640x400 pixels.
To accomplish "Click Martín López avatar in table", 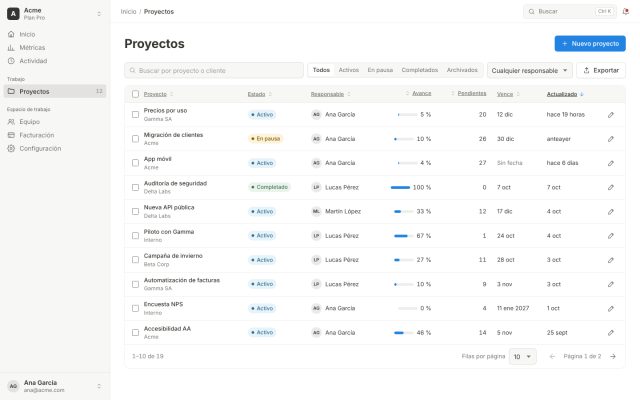I will [x=316, y=211].
